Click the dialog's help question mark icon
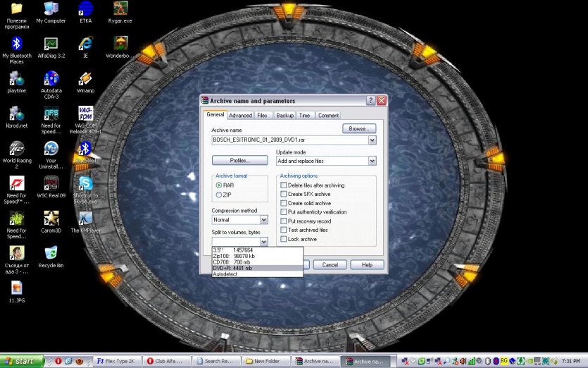Screen dimensions: 588x368 click(370, 101)
